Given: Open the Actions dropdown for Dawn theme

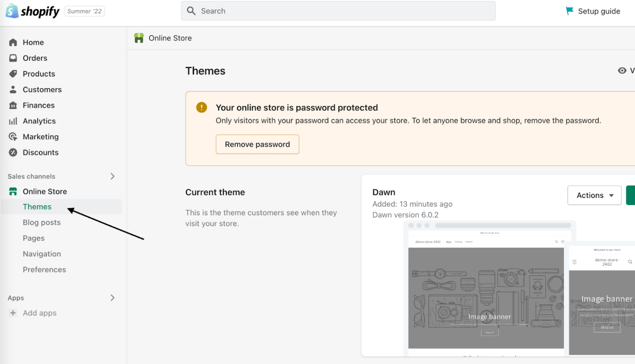Looking at the screenshot, I should (594, 195).
